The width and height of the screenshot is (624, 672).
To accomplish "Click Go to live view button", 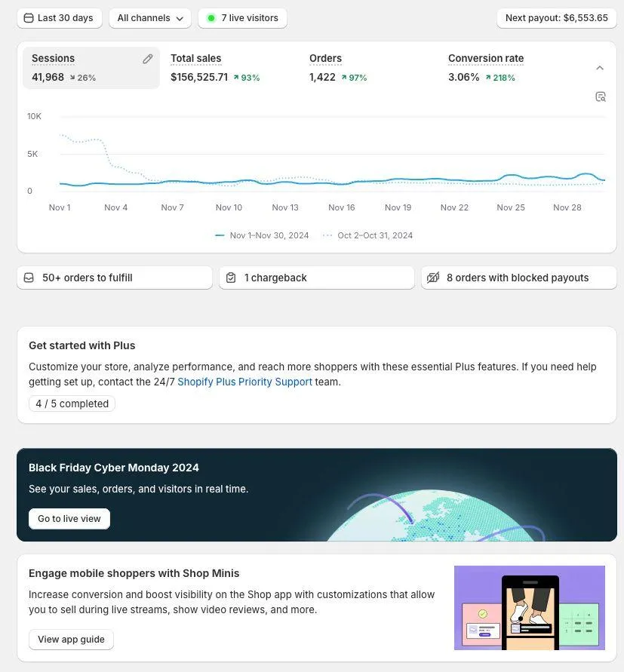I will (69, 519).
